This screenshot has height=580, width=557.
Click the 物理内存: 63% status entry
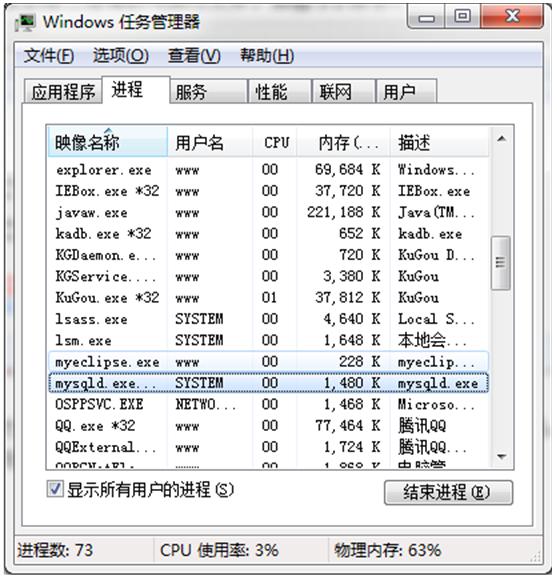point(388,550)
